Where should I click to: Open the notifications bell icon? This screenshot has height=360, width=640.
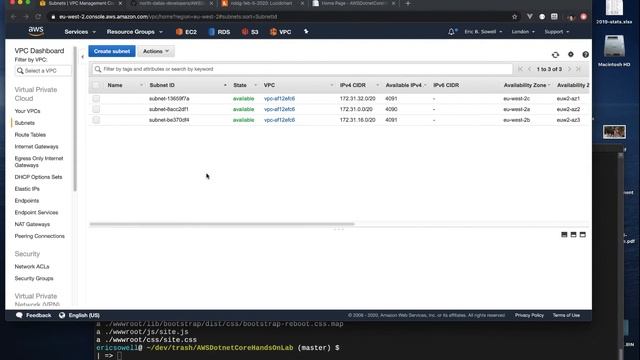click(x=451, y=31)
